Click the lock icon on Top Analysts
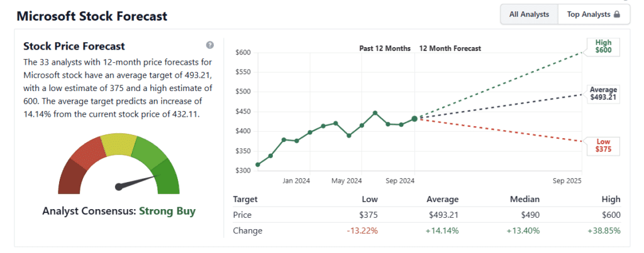The image size is (644, 253). (x=617, y=14)
